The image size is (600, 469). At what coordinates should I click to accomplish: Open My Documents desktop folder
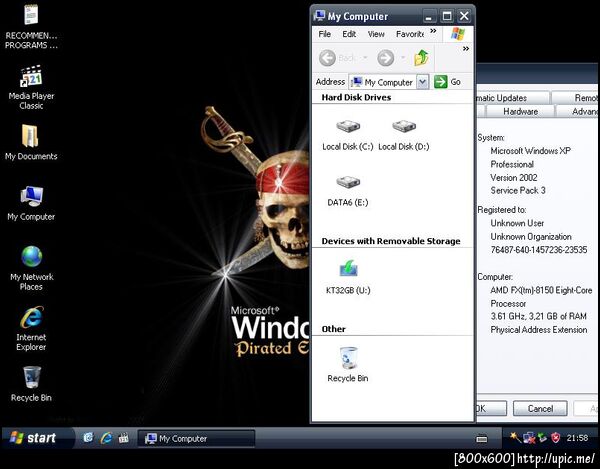(x=31, y=142)
